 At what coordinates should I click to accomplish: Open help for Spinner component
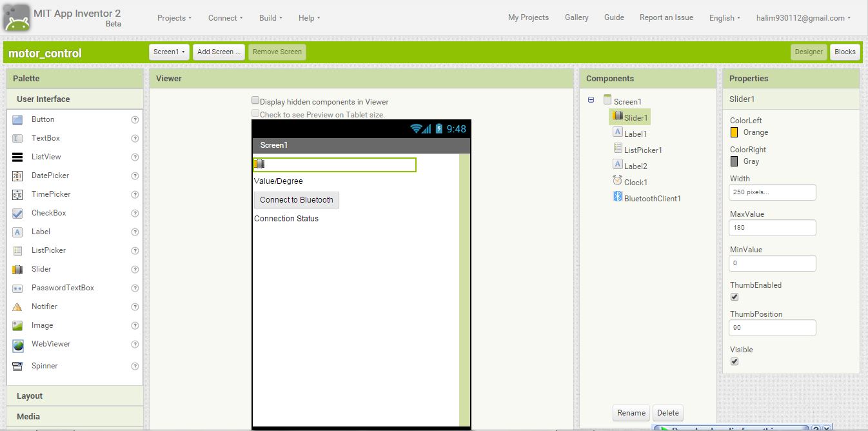coord(135,366)
